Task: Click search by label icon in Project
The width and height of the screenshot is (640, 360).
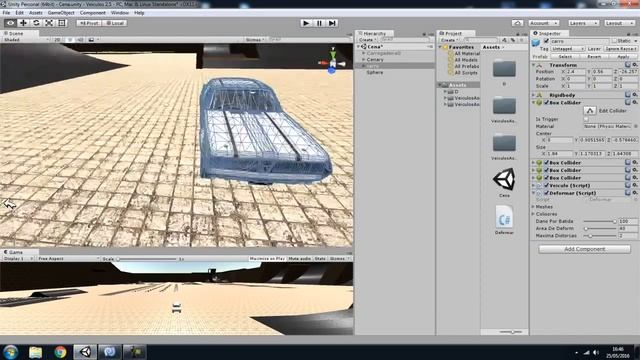Action: click(513, 40)
